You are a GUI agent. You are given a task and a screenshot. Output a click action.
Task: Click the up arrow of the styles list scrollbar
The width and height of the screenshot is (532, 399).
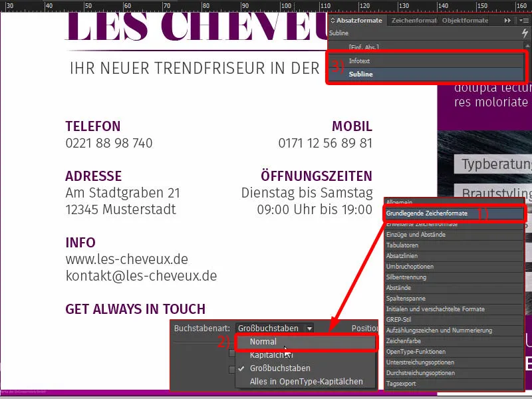click(527, 46)
